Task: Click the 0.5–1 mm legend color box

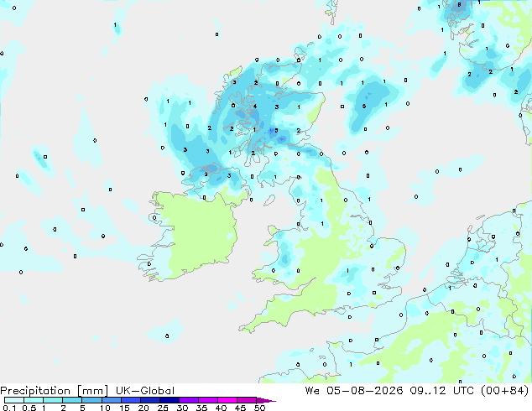Action: (34, 400)
